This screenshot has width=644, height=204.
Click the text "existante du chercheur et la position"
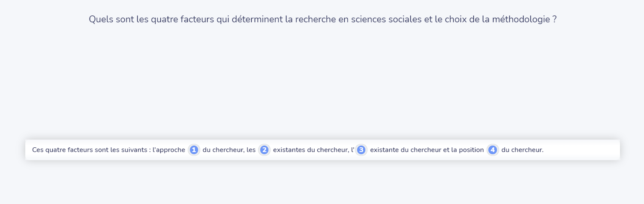pos(427,150)
